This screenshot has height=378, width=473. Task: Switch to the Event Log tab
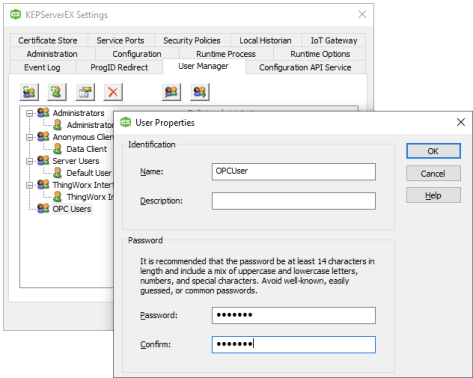42,67
